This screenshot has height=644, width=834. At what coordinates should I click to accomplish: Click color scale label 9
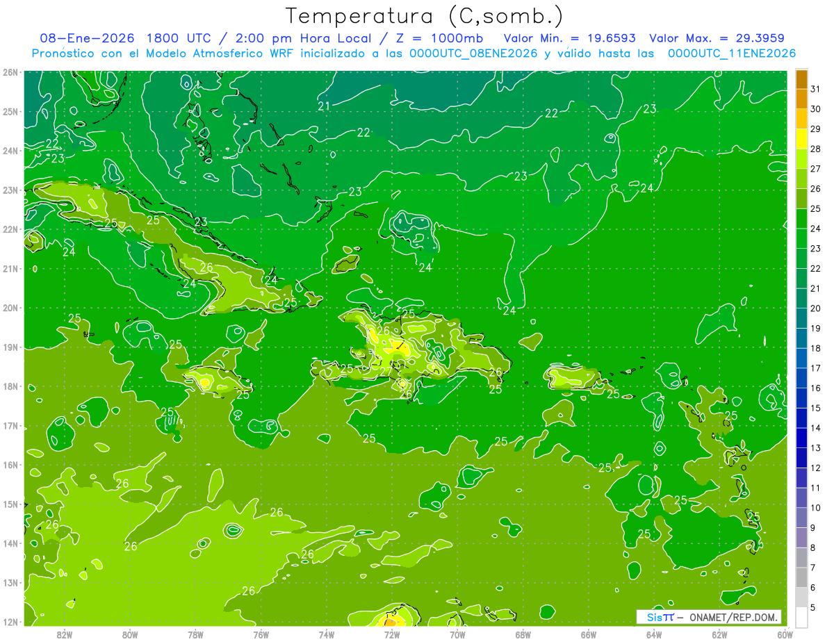pos(812,527)
